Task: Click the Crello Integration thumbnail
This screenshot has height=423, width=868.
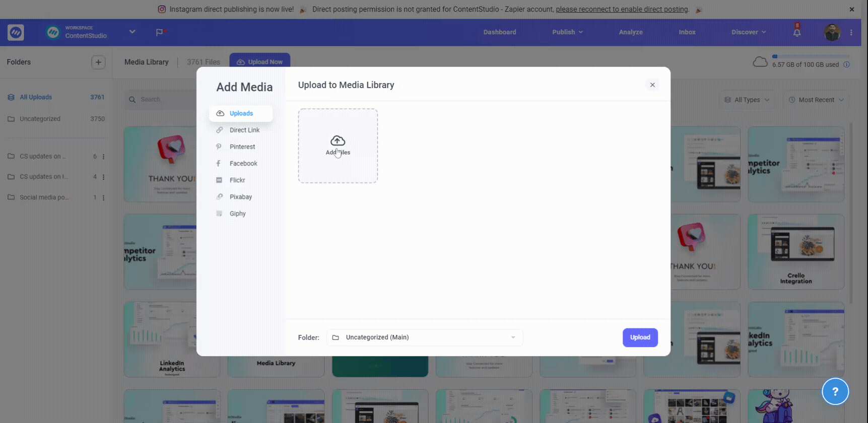Action: 795,252
